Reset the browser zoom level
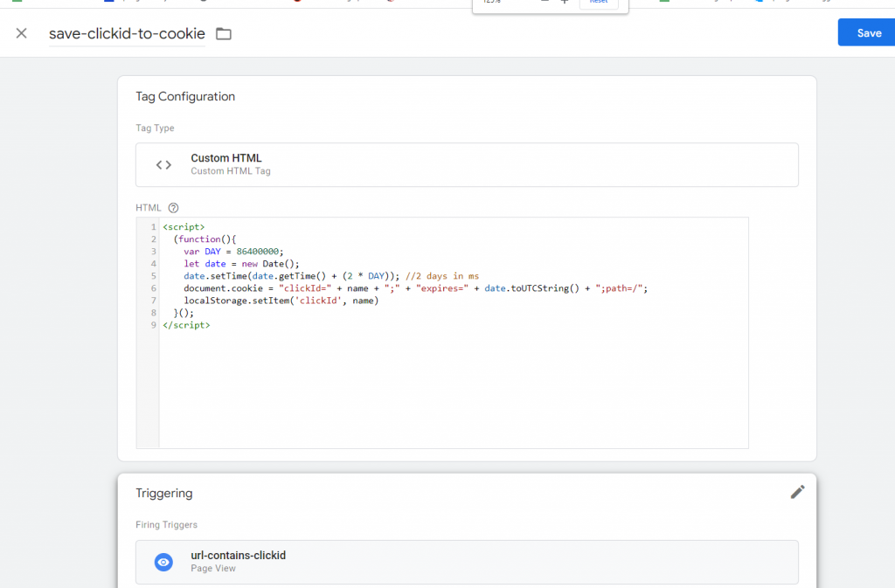This screenshot has width=895, height=588. (x=600, y=3)
